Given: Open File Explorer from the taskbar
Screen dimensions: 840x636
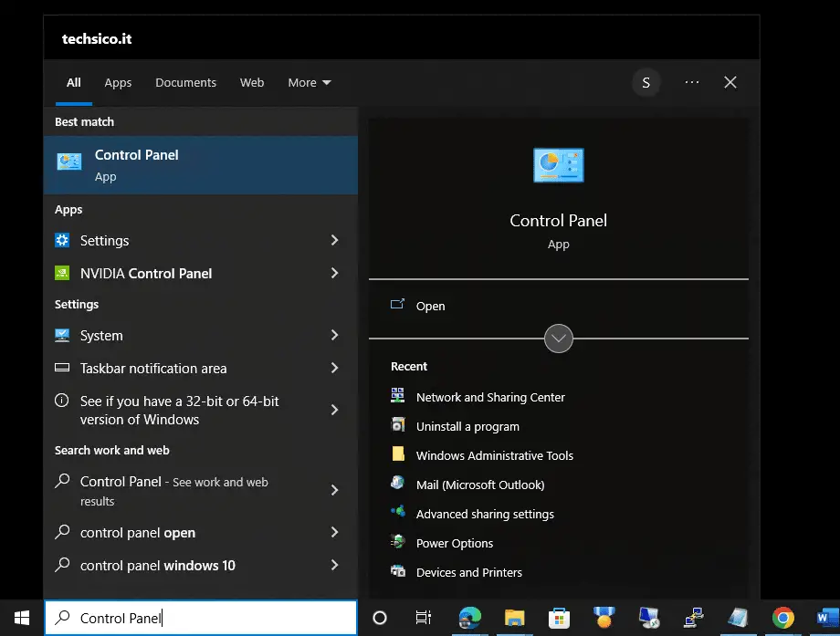Looking at the screenshot, I should pos(514,618).
